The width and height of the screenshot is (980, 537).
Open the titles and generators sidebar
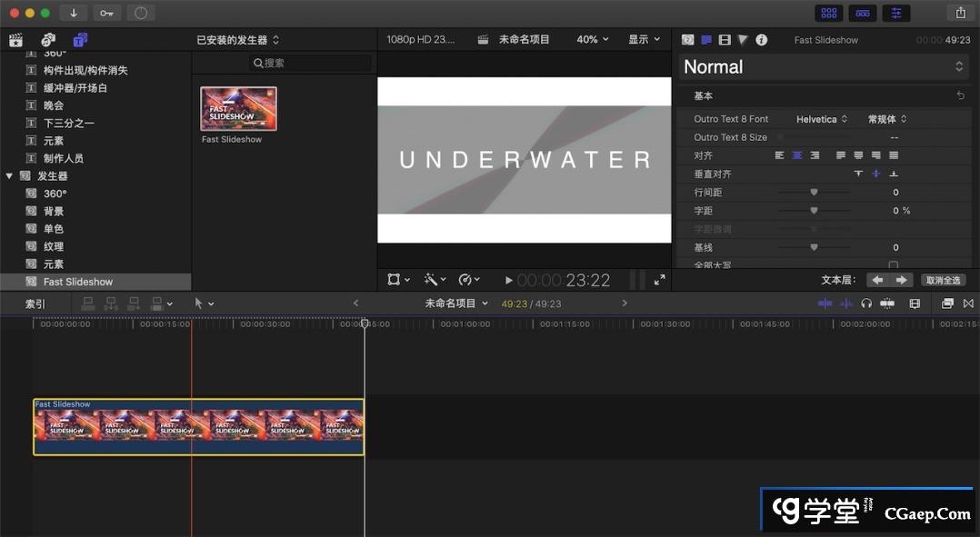click(80, 40)
